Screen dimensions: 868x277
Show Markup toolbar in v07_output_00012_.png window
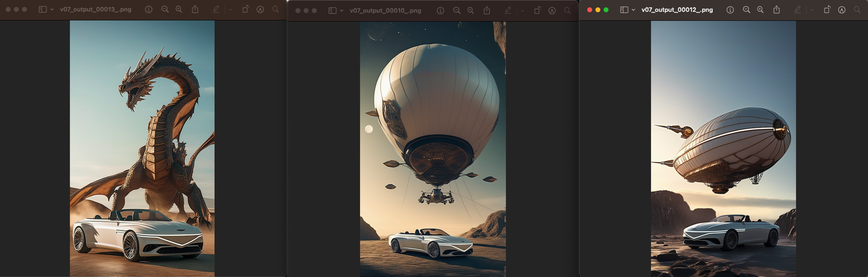point(842,10)
